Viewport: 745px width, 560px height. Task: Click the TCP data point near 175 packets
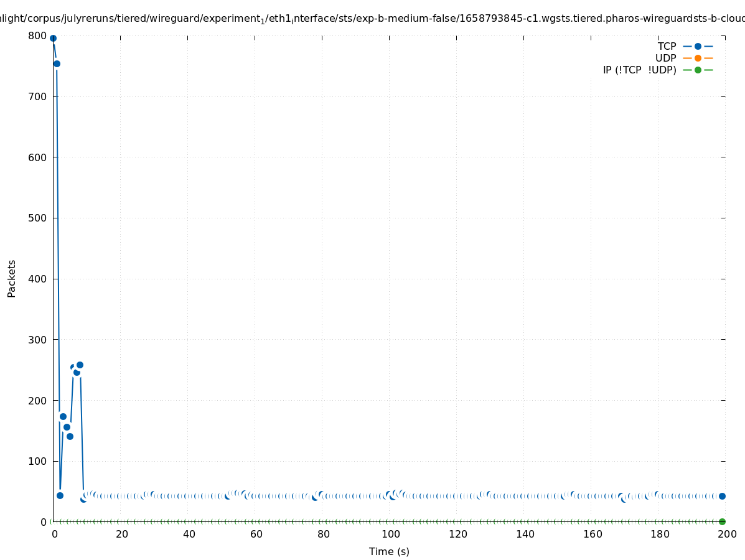[63, 417]
